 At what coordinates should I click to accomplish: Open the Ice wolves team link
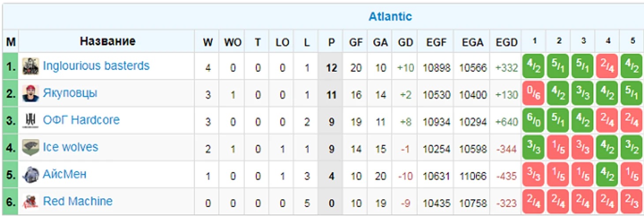click(x=71, y=147)
